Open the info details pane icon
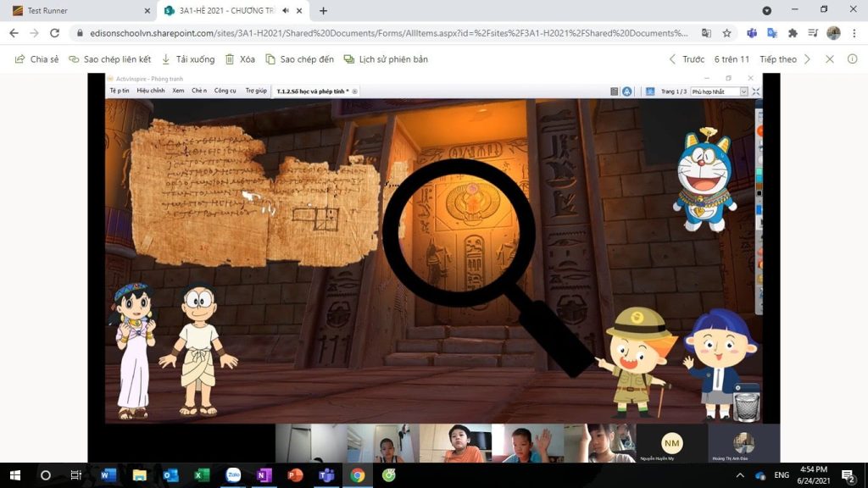The height and width of the screenshot is (488, 868). coord(853,59)
